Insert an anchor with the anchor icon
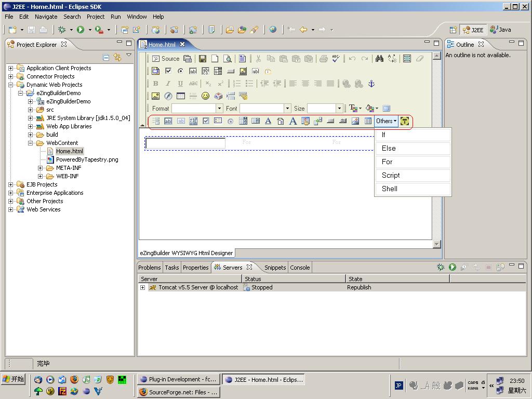Viewport: 532px width, 399px height. pyautogui.click(x=371, y=84)
